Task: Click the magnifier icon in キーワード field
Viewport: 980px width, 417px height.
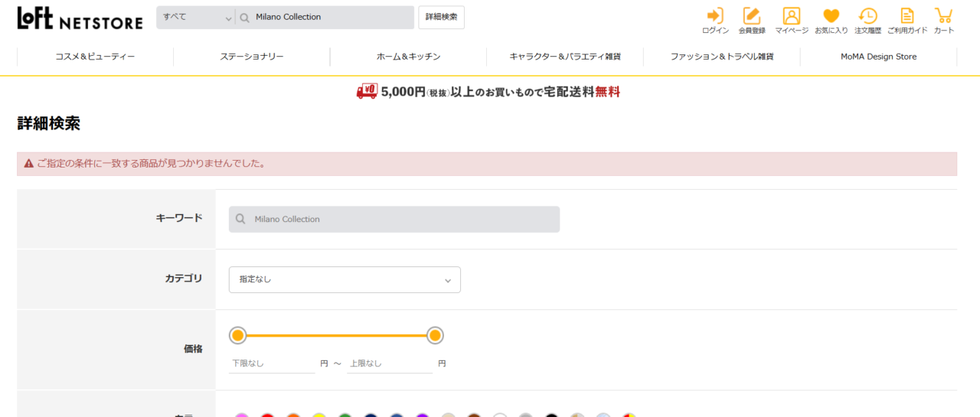Action: [x=240, y=219]
